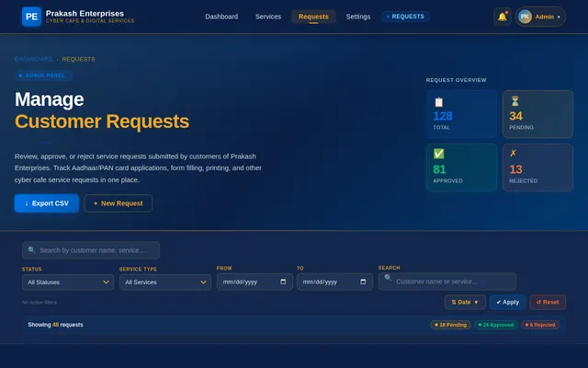This screenshot has width=588, height=368.
Task: Click the Customer Requests heading
Action: pos(102,121)
